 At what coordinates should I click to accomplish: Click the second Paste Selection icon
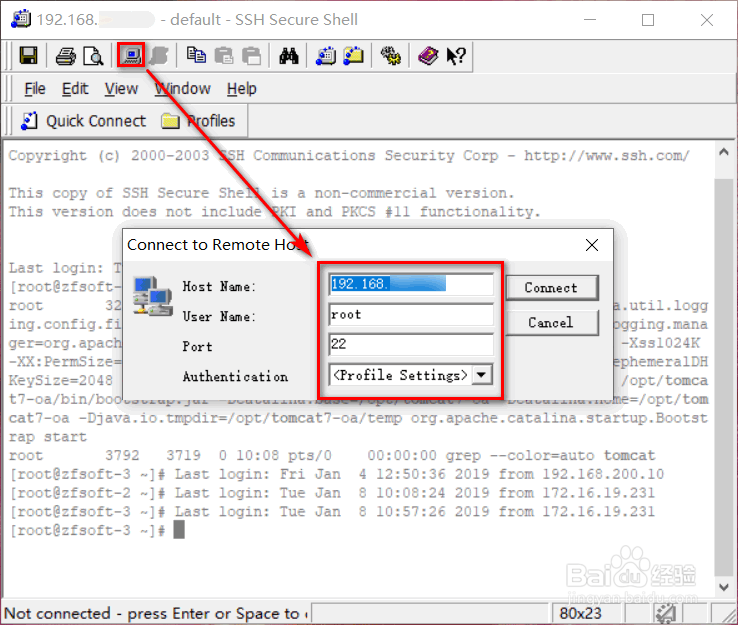tap(251, 56)
